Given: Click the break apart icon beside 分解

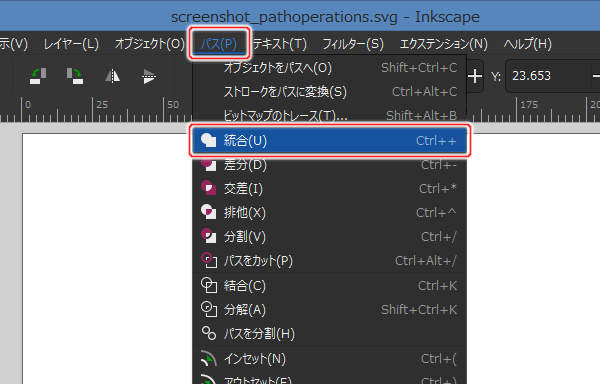Looking at the screenshot, I should [x=209, y=309].
